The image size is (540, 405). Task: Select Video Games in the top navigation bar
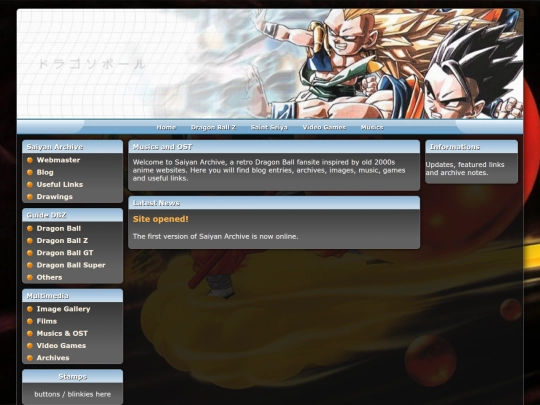pyautogui.click(x=324, y=127)
